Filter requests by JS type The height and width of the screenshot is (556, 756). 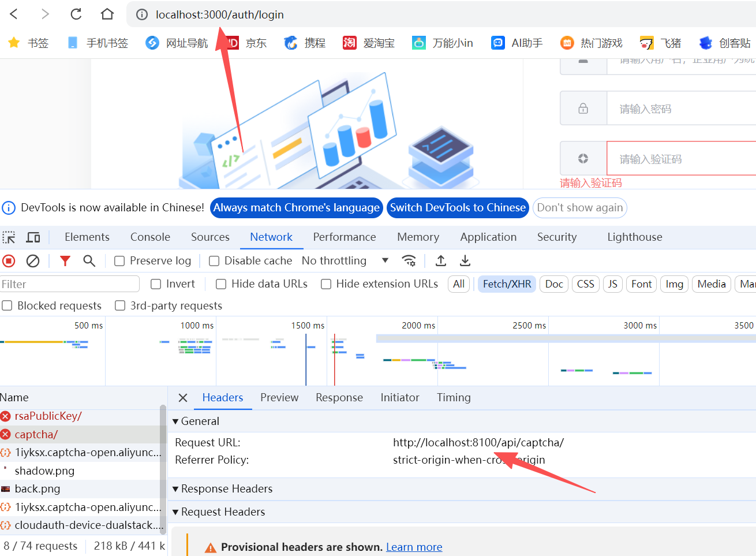pyautogui.click(x=613, y=284)
